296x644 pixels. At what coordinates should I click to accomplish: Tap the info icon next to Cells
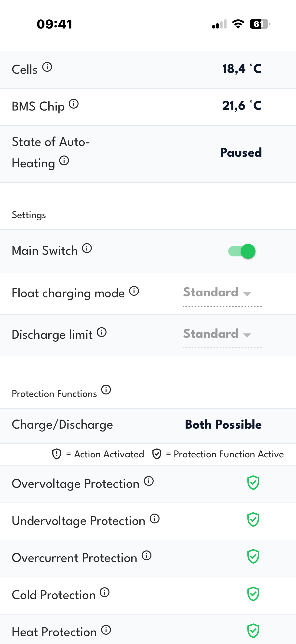click(x=47, y=67)
